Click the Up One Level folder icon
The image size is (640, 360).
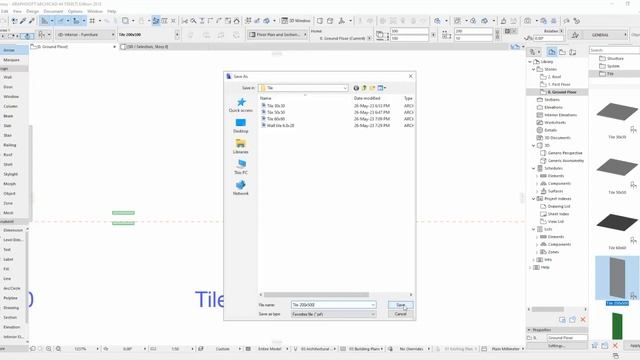(364, 88)
